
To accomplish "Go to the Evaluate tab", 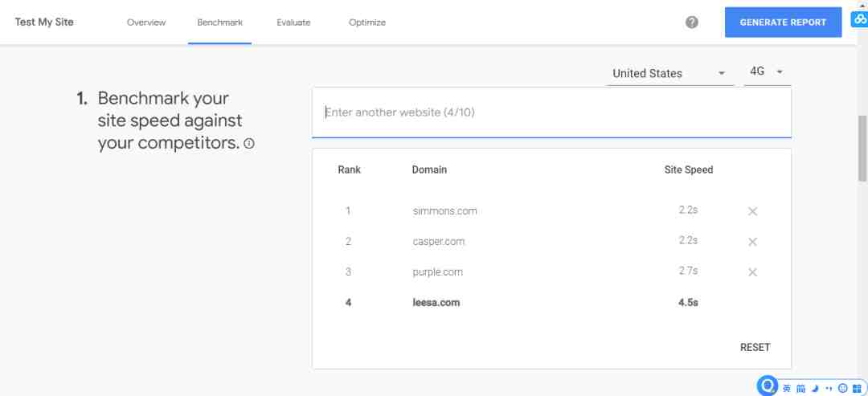I will tap(293, 22).
